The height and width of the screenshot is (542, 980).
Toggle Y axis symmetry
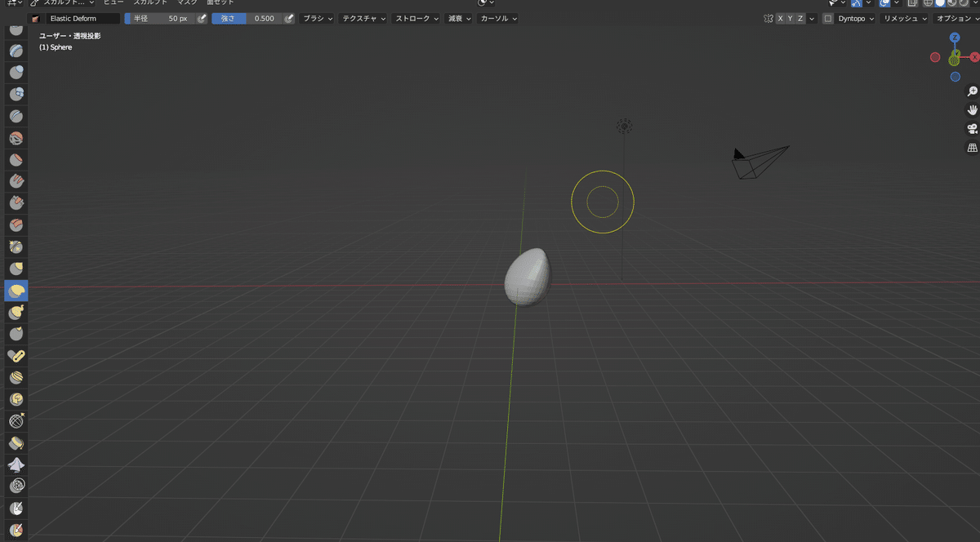(790, 18)
